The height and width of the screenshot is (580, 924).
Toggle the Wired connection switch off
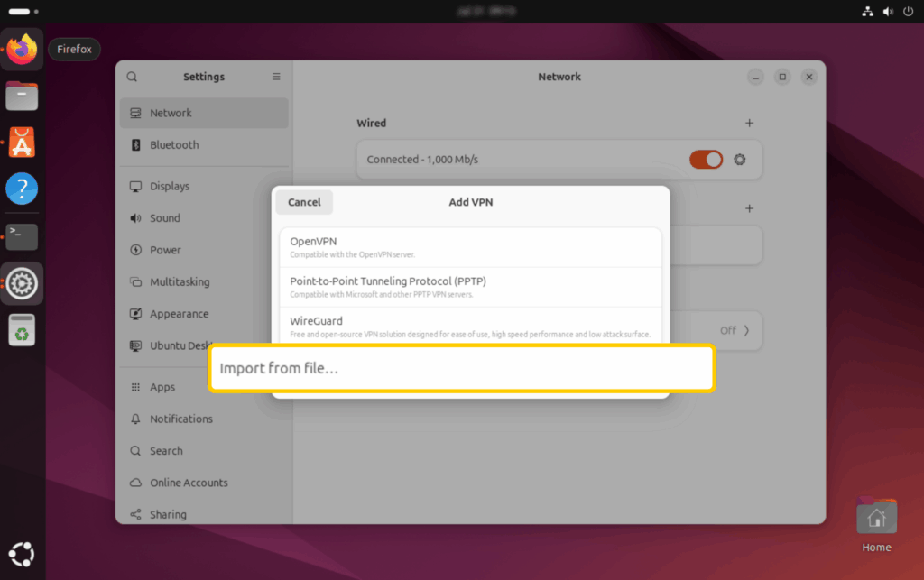(x=706, y=160)
